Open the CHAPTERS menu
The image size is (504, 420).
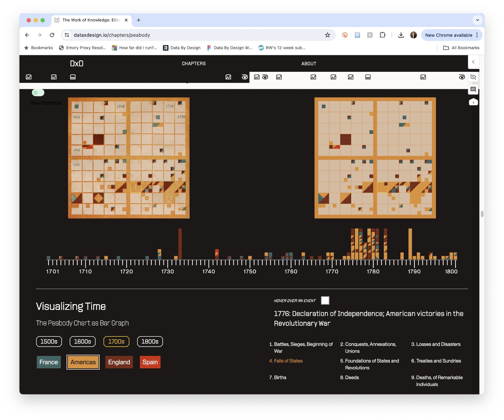pyautogui.click(x=194, y=63)
